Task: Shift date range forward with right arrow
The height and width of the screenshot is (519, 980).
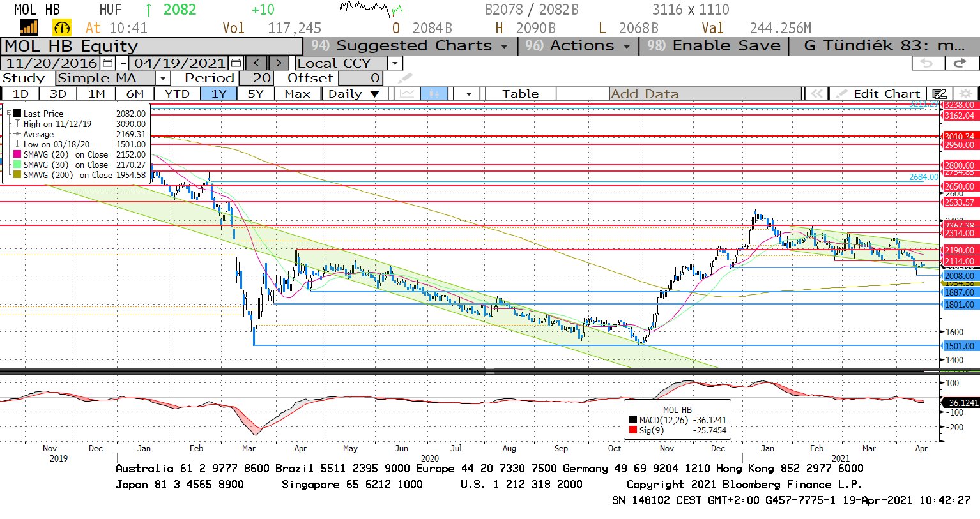Action: (279, 63)
